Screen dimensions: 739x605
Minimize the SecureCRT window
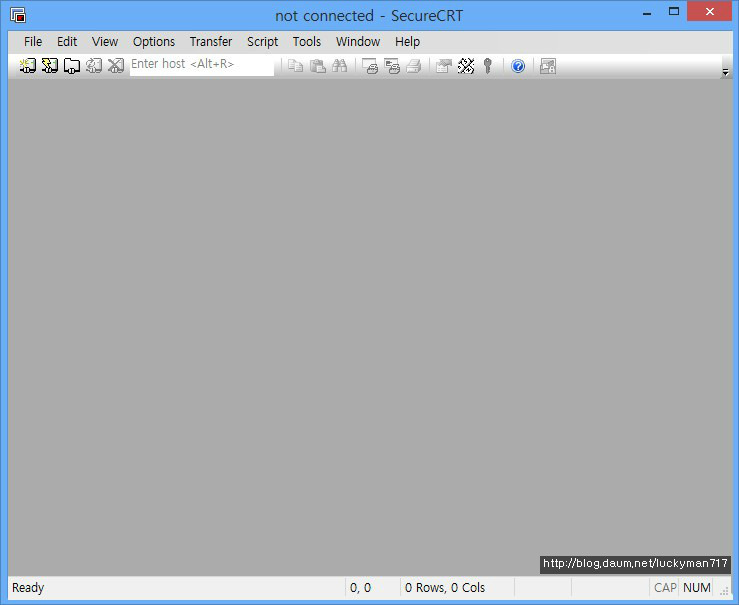647,13
